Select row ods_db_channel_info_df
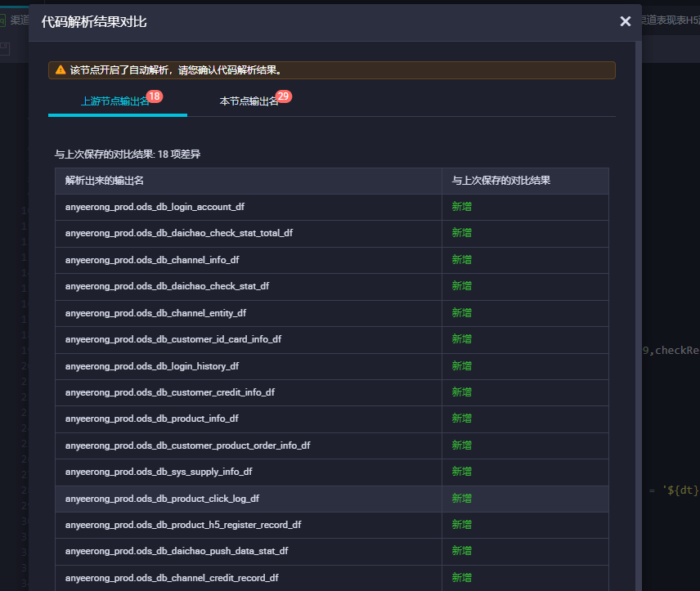The height and width of the screenshot is (591, 700). (332, 260)
